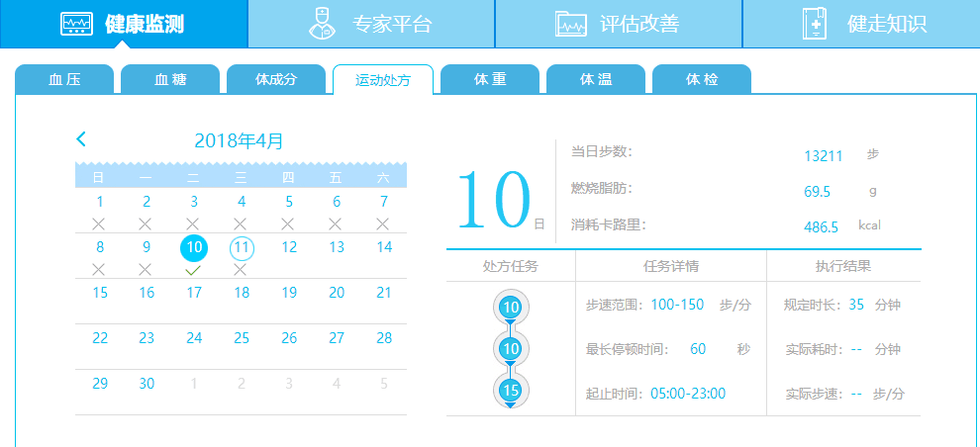Go to previous month with left chevron

(80, 139)
